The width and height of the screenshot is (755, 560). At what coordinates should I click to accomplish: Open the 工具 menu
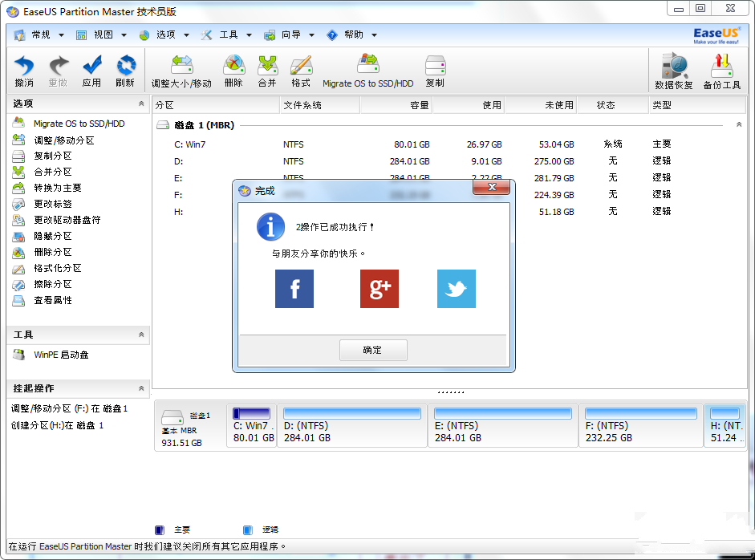point(227,34)
